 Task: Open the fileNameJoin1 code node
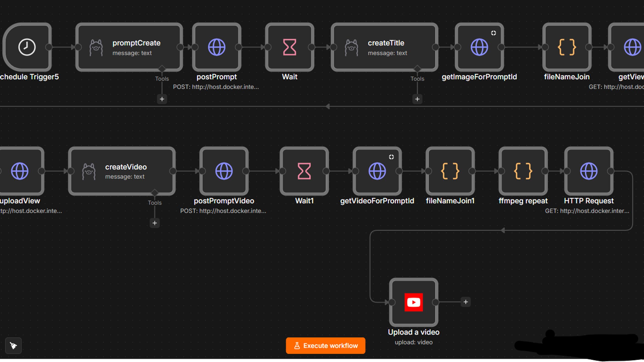450,171
